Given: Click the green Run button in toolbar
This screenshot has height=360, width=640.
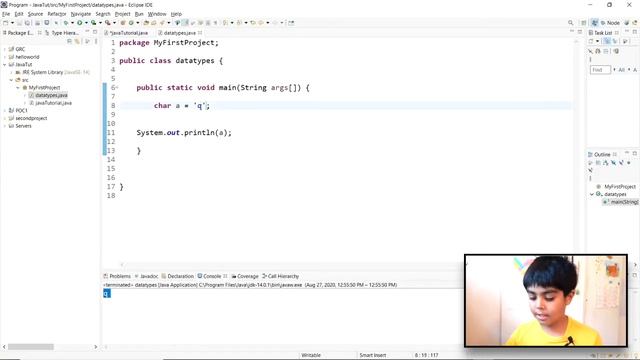Looking at the screenshot, I should [80, 23].
